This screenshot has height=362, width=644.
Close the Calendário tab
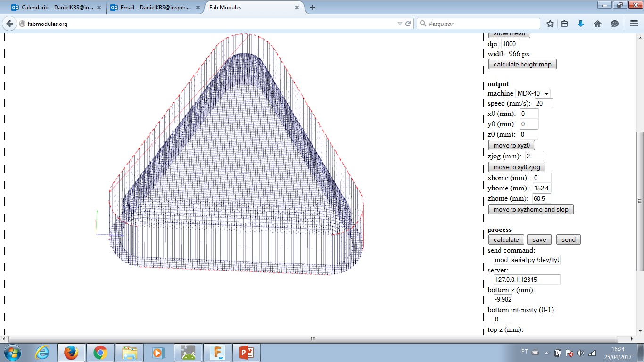pyautogui.click(x=100, y=8)
